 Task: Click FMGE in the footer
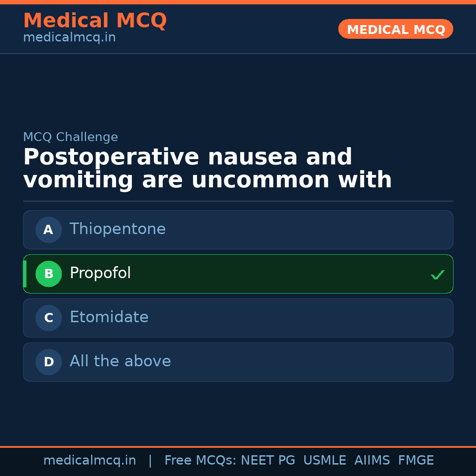tap(416, 461)
